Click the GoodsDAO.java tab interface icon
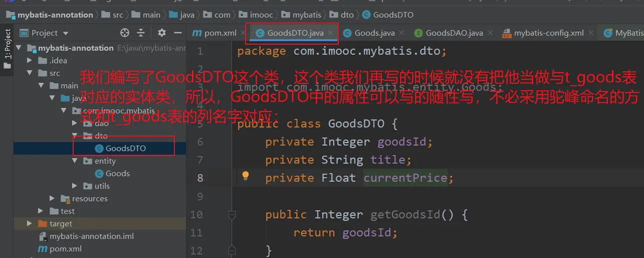Screen dimensions: 644x258 pyautogui.click(x=418, y=33)
